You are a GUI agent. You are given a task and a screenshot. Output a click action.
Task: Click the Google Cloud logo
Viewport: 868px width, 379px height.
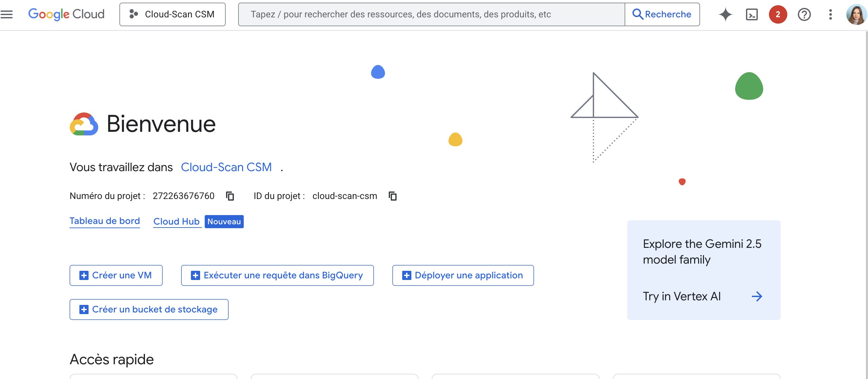pos(66,14)
